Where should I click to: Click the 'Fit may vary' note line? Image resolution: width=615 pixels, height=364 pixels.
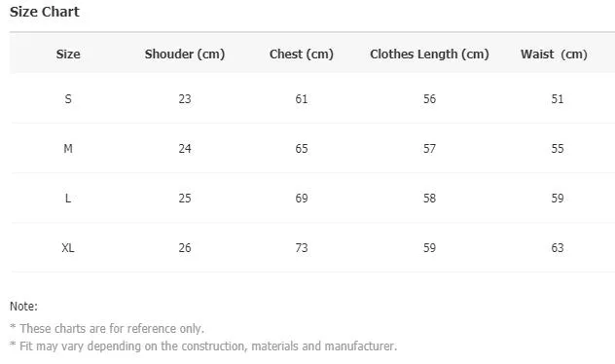pos(203,346)
